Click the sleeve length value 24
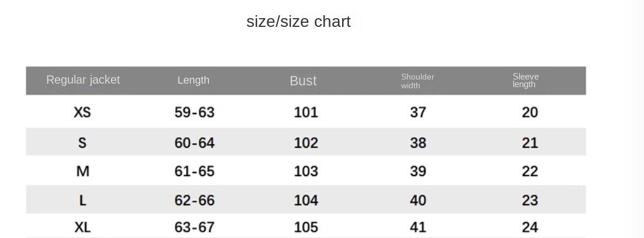This screenshot has height=238, width=644. (x=530, y=227)
